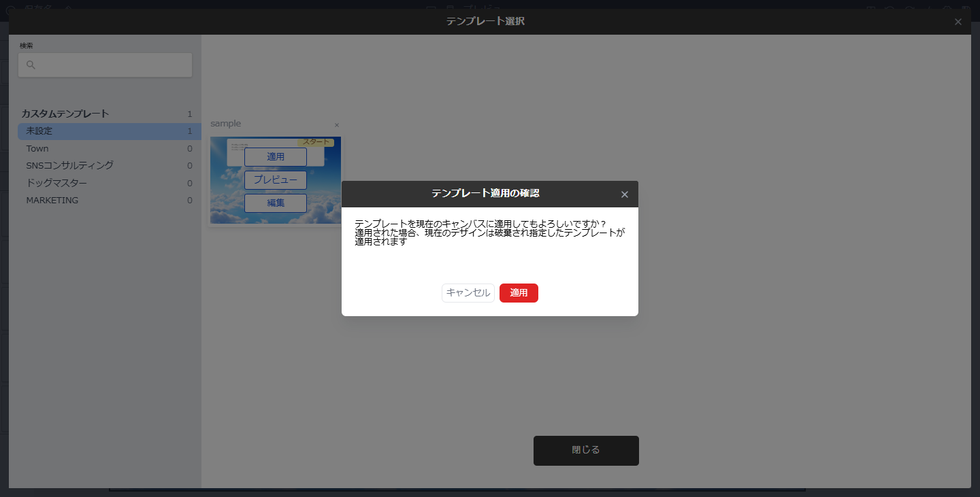
Task: Click 編集 on the sample template
Action: [275, 203]
